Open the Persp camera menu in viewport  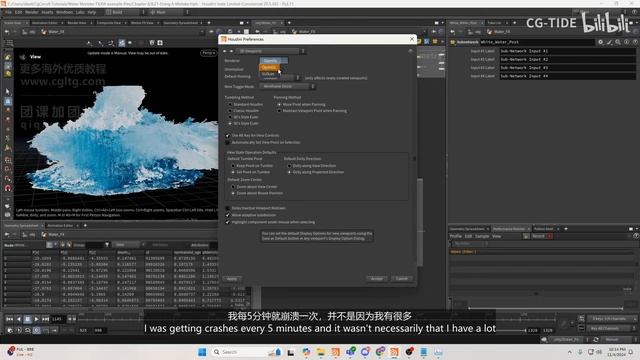coord(208,53)
